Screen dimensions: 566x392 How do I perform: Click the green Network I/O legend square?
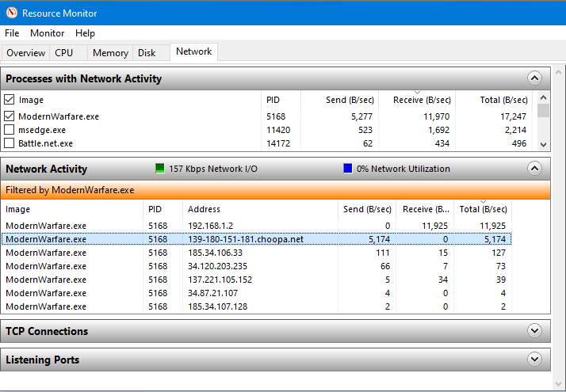pos(159,168)
